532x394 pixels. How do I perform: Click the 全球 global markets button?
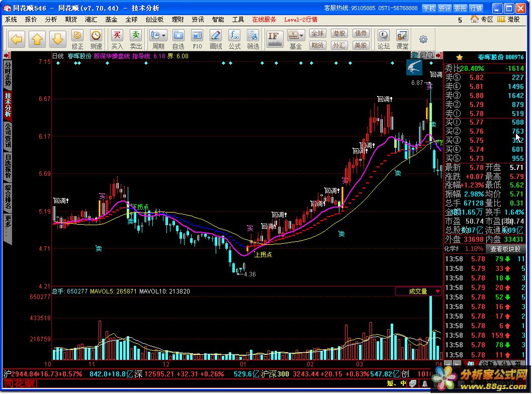(318, 34)
